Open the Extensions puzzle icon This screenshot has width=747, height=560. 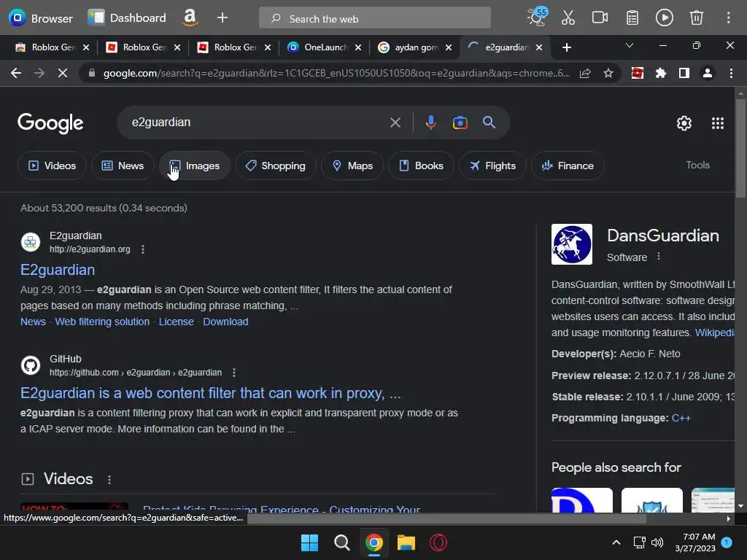(x=660, y=74)
